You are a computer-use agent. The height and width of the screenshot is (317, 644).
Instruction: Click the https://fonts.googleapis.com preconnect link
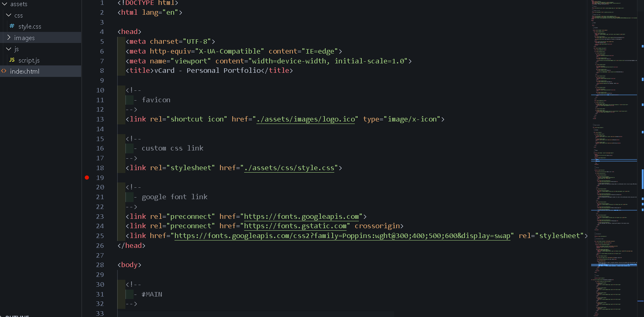(301, 216)
